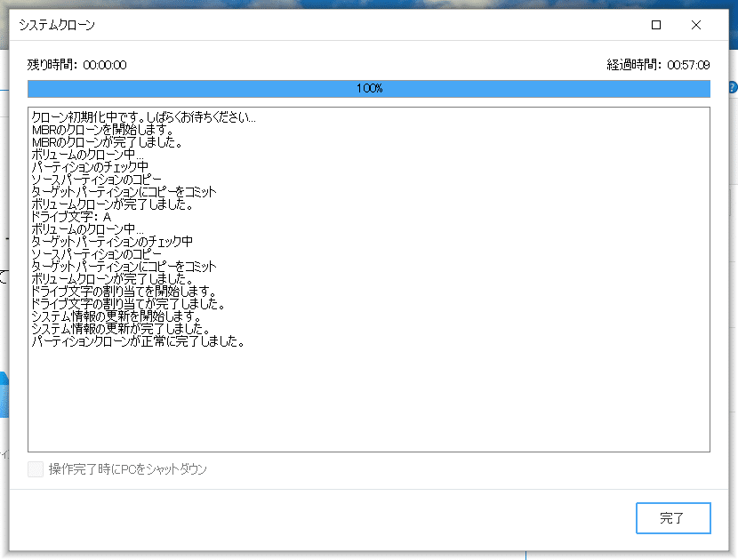Maximize the システムクローン window
Viewport: 738px width, 560px height.
(x=656, y=25)
